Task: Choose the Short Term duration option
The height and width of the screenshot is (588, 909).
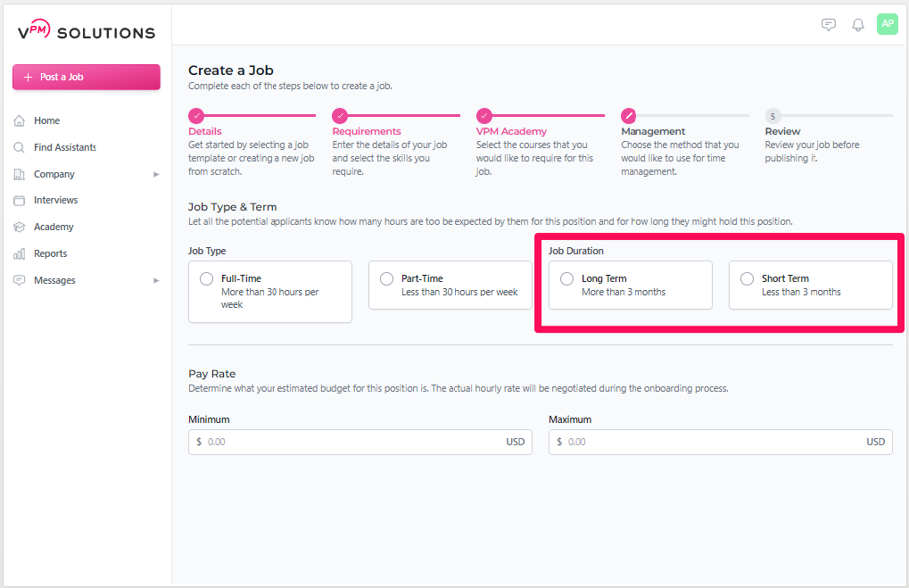Action: (x=748, y=279)
